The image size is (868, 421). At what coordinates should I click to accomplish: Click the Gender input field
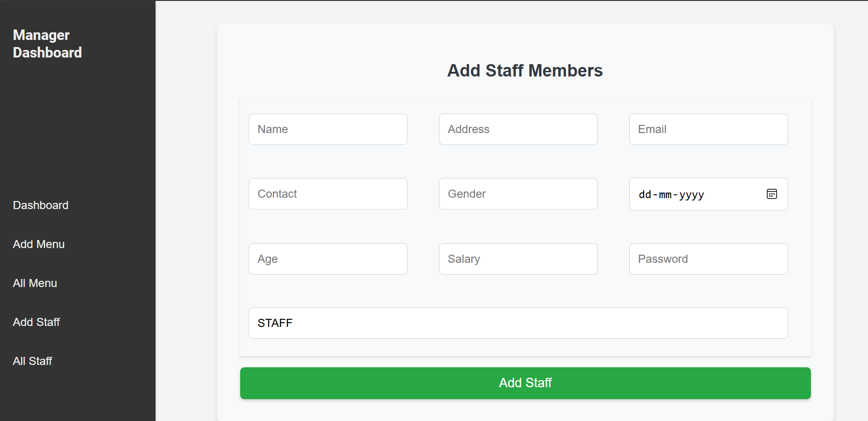[518, 194]
